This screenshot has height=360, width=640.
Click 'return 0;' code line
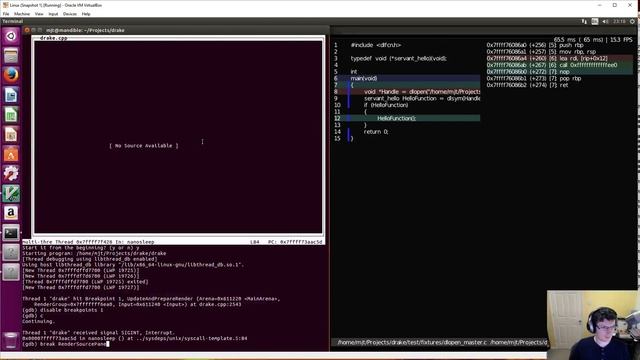pos(376,131)
